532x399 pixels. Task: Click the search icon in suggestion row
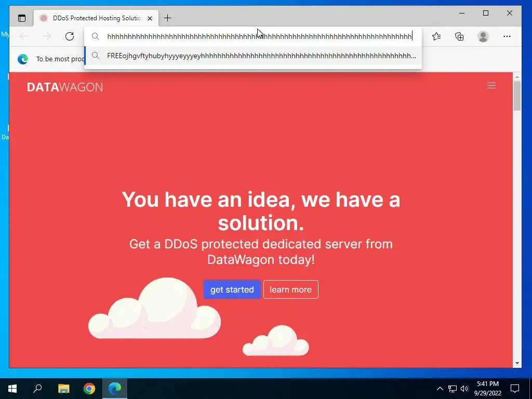pos(96,56)
